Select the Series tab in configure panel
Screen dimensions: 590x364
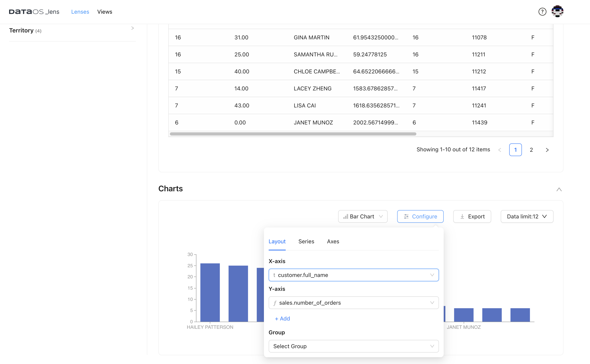click(306, 241)
